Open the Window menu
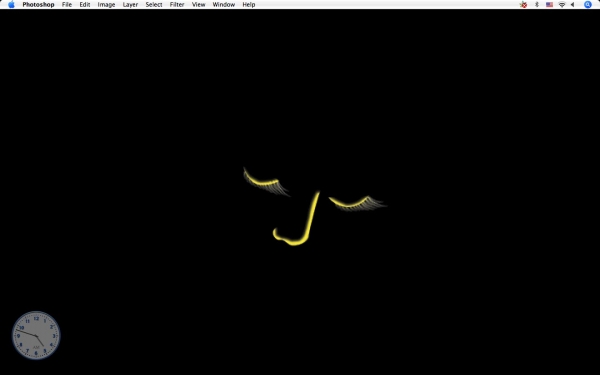600x375 pixels. (224, 5)
